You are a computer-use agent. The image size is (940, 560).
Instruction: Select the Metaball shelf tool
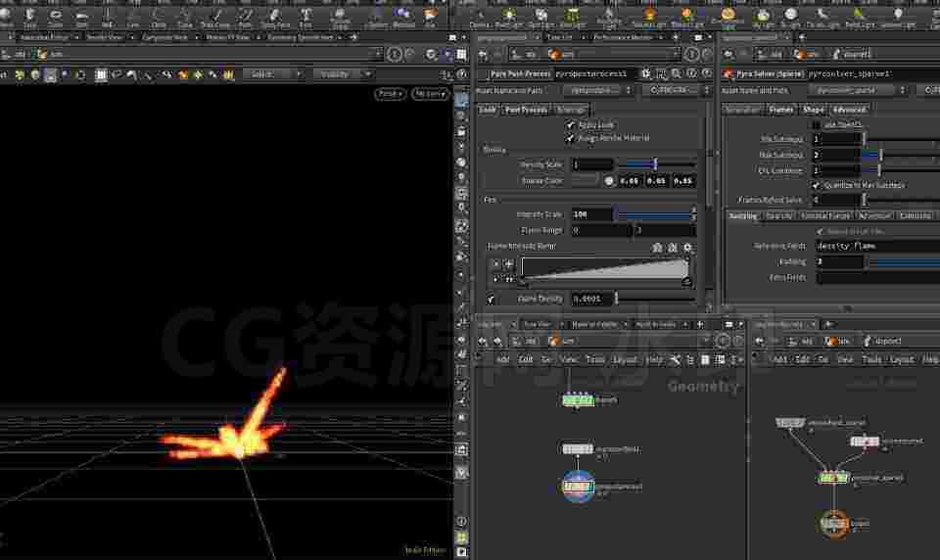pos(402,16)
